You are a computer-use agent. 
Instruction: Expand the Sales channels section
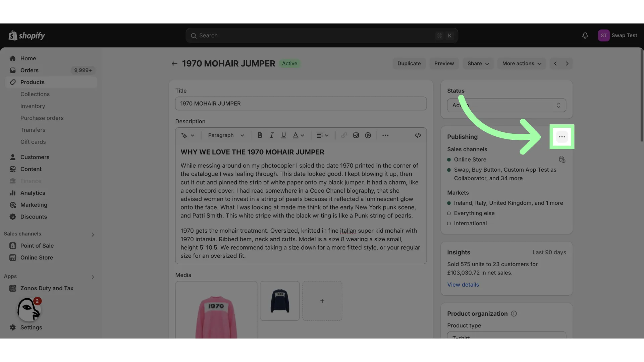[93, 234]
